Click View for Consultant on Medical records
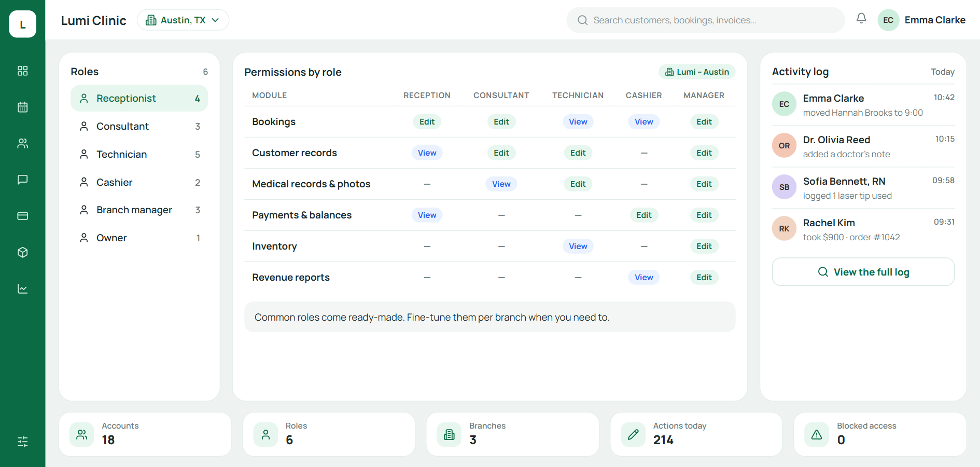Screen dimensions: 980x467 [x=501, y=184]
